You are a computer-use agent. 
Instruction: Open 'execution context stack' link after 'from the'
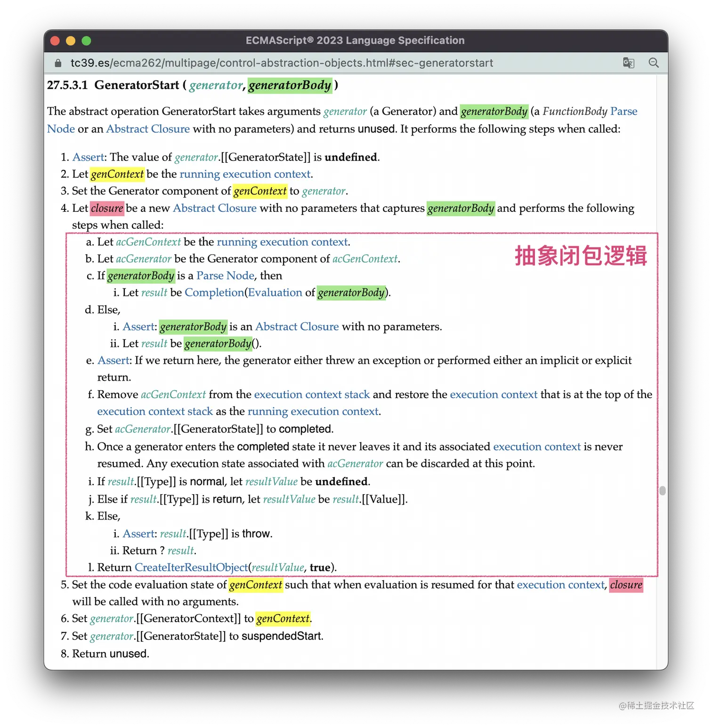pyautogui.click(x=312, y=394)
